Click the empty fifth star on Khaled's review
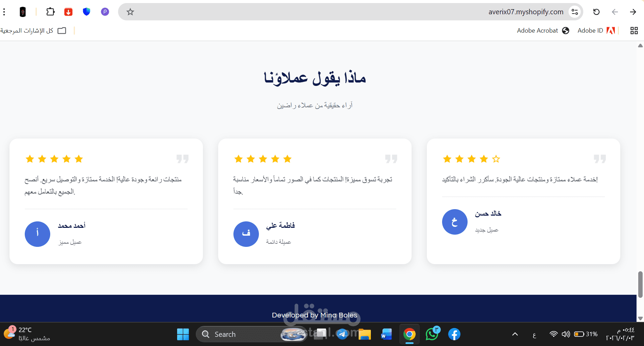The image size is (644, 346). 496,159
